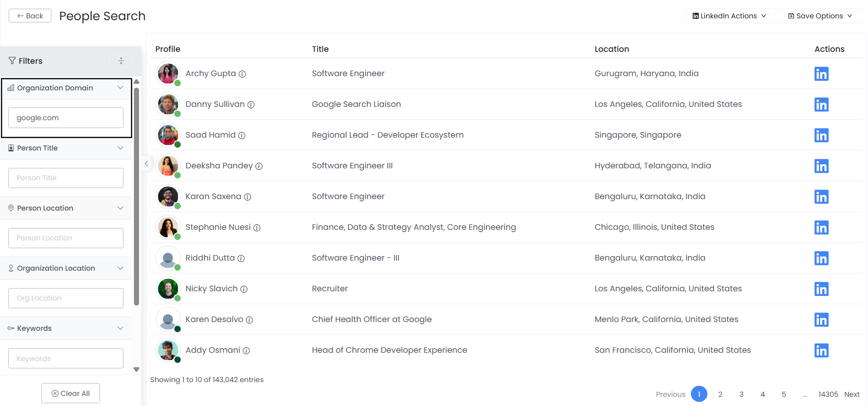
Task: Open Karen Desalvo's LinkedIn icon
Action: (821, 320)
